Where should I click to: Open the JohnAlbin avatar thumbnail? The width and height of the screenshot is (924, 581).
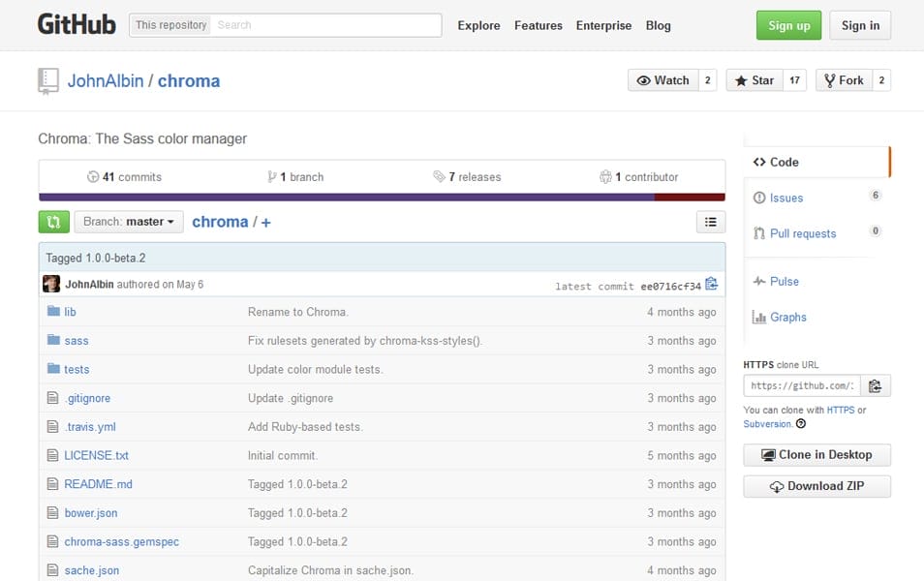click(51, 285)
